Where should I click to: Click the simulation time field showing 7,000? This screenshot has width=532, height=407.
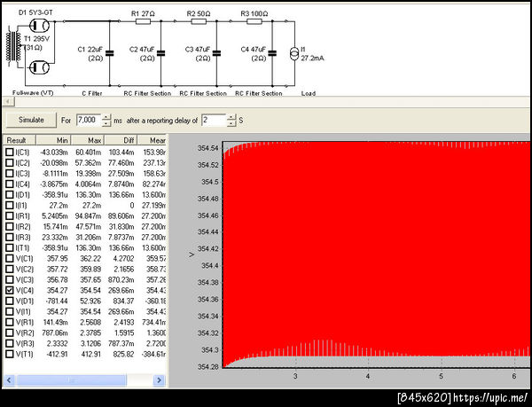point(89,120)
